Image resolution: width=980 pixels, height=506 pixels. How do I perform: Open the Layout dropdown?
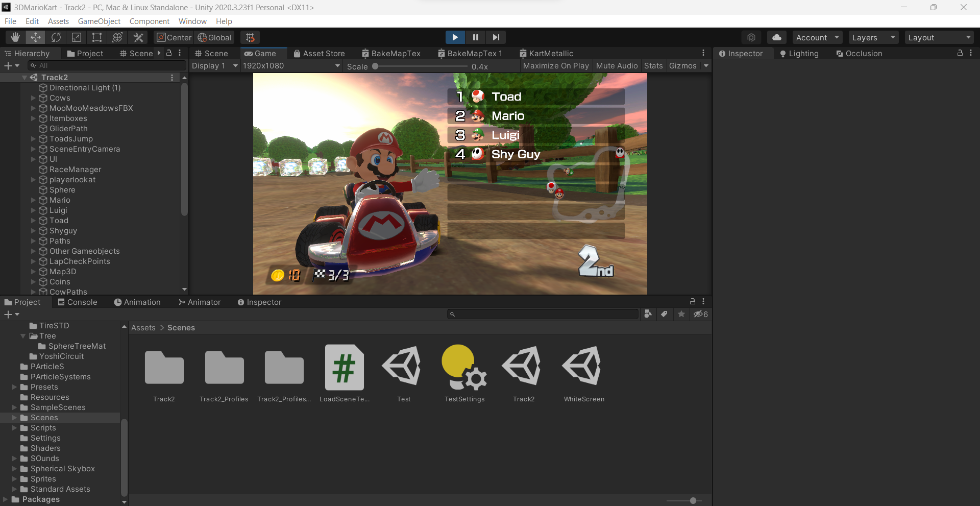(x=939, y=37)
